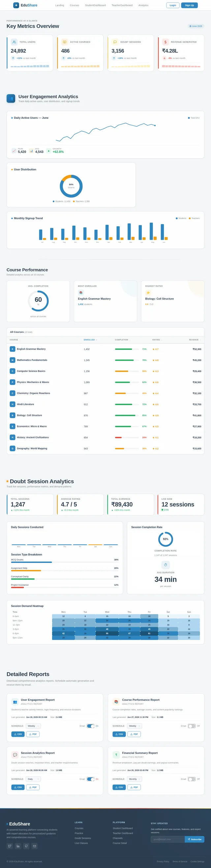Click the EduShare logo icon in header

16,5
